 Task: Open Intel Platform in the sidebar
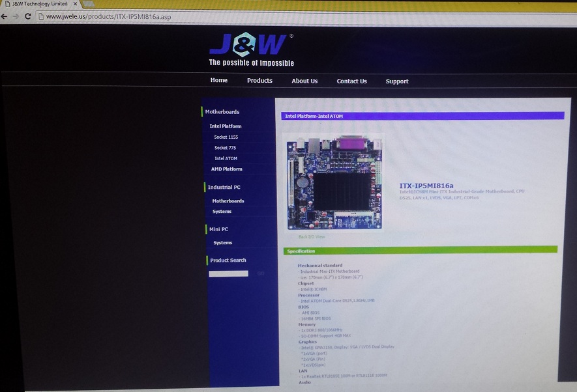[226, 126]
